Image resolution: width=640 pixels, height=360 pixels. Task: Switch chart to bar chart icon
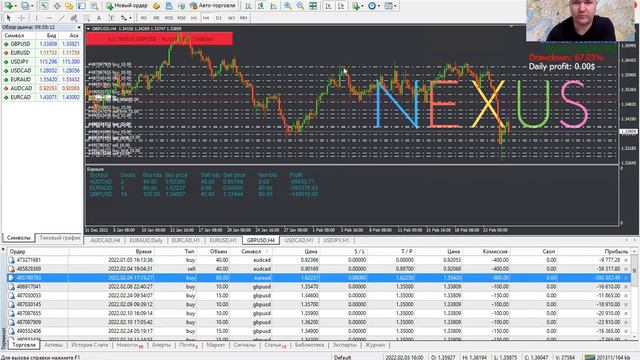(248, 6)
